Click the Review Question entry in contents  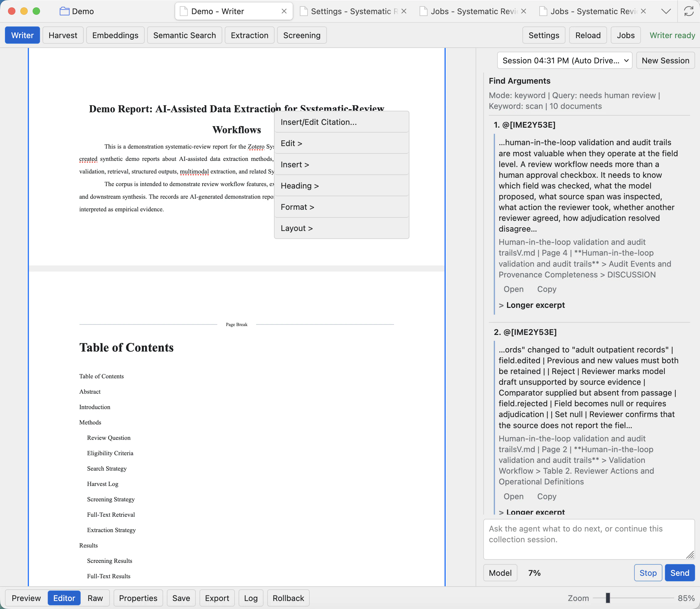click(108, 438)
